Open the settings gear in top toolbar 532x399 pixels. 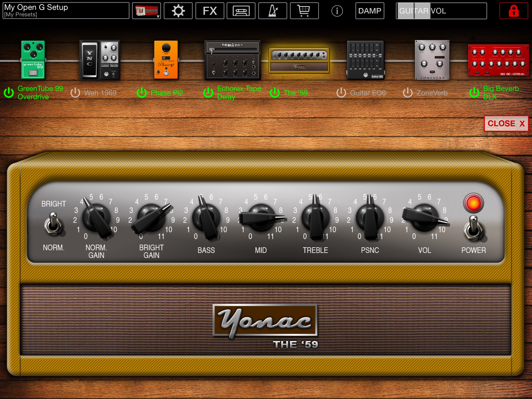pos(178,11)
